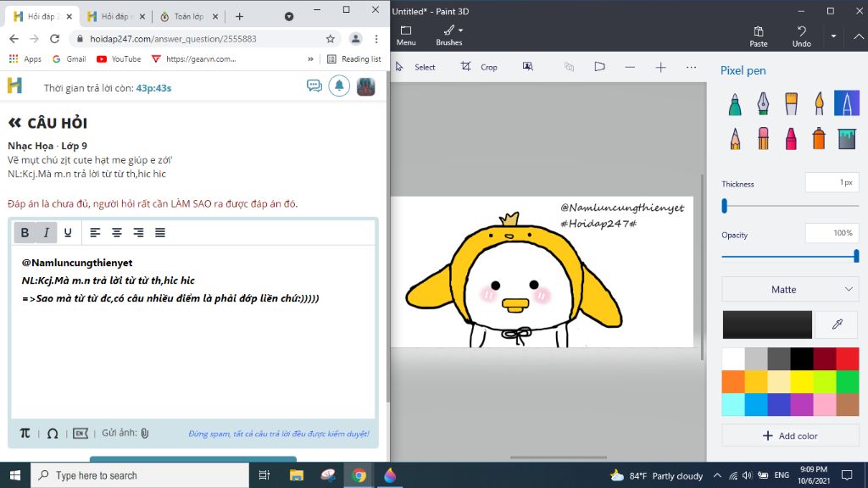Toggle Italic in the answer editor
Image resolution: width=868 pixels, height=488 pixels.
pos(47,233)
